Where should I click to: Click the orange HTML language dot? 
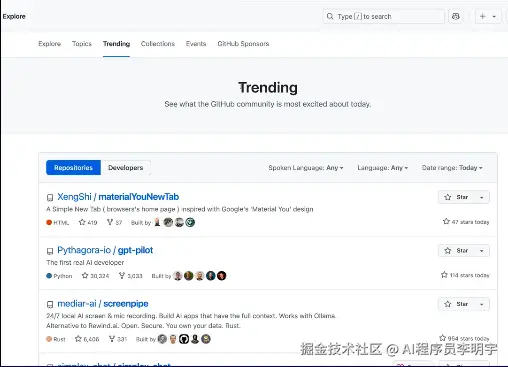[49, 222]
